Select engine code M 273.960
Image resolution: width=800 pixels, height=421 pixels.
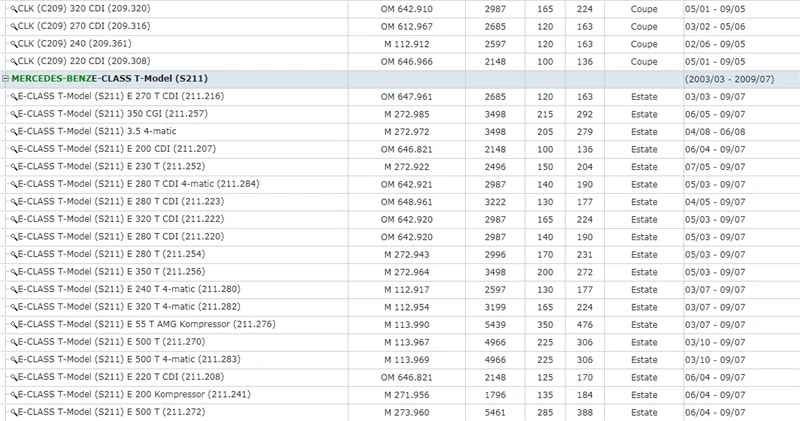coord(407,412)
